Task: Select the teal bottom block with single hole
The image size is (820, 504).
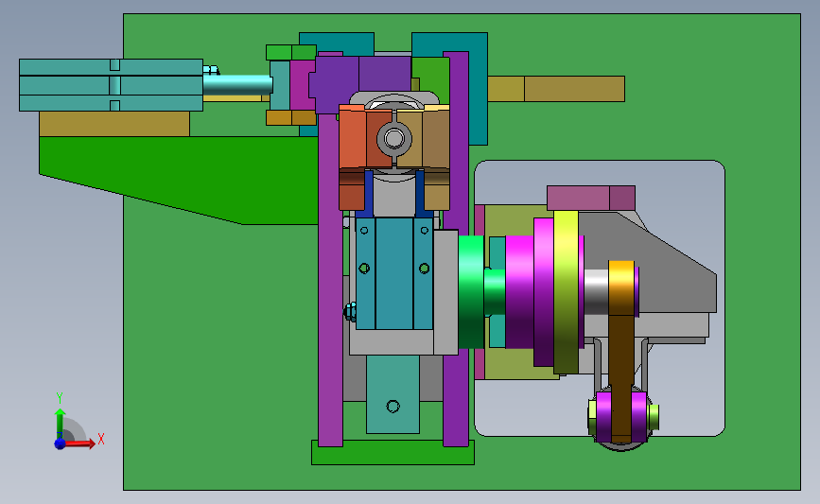Action: click(x=393, y=394)
